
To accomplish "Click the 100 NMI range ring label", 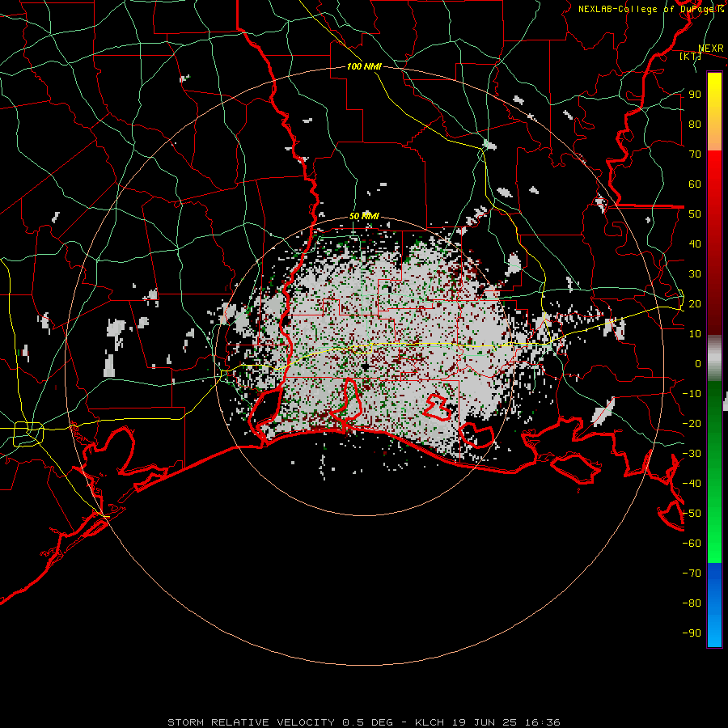I will pos(364,66).
